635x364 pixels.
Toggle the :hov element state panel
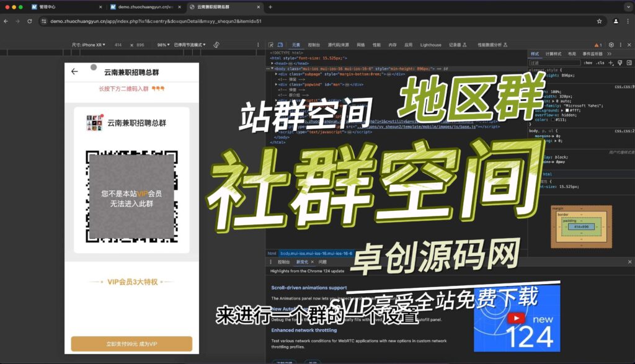(x=588, y=63)
